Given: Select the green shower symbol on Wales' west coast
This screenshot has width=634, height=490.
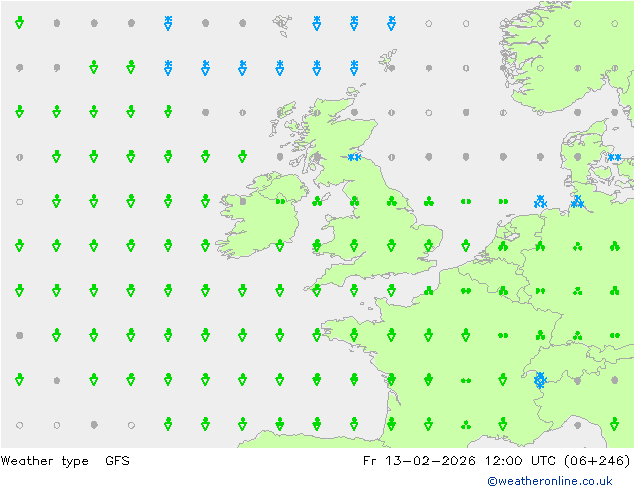Looking at the screenshot, I should 317,245.
